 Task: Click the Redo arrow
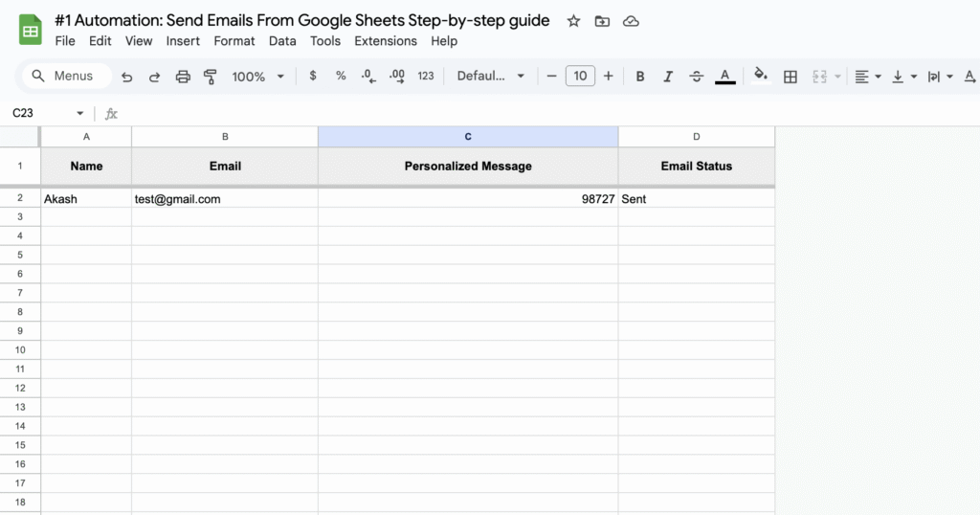tap(154, 77)
